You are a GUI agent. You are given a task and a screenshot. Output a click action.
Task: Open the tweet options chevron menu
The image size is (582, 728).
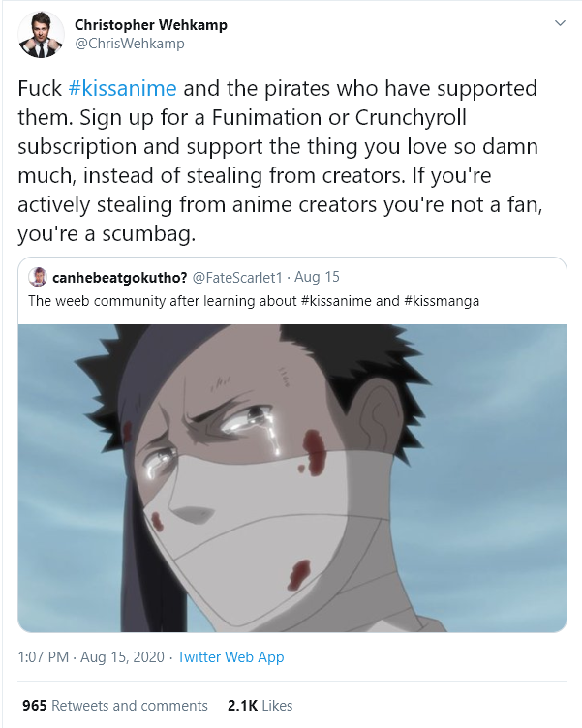[559, 22]
